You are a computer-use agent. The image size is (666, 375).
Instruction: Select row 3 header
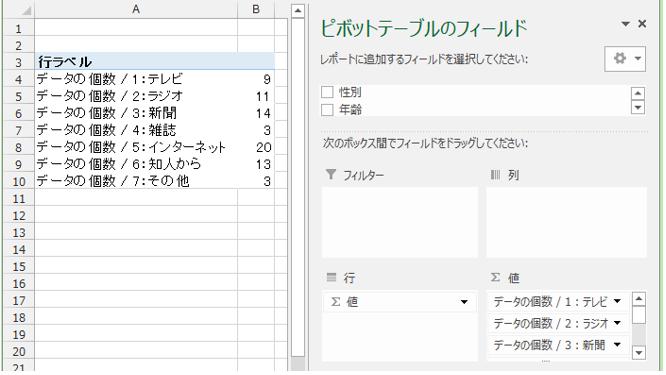[19, 62]
